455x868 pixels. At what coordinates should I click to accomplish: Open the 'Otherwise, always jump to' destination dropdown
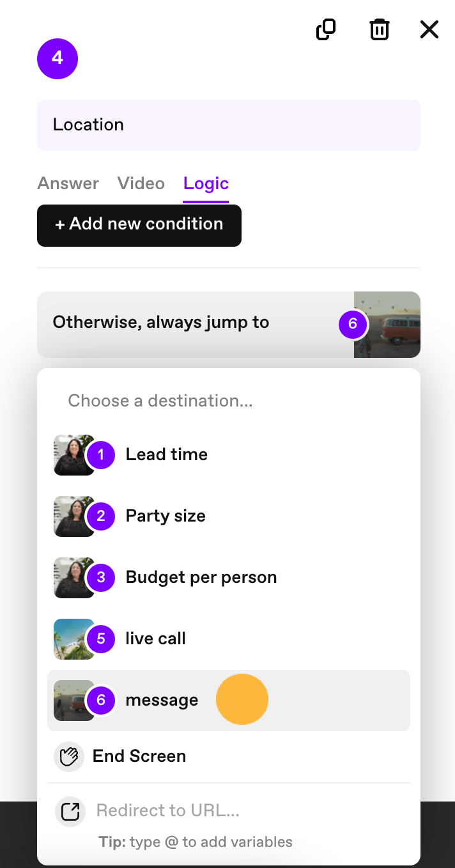(229, 324)
